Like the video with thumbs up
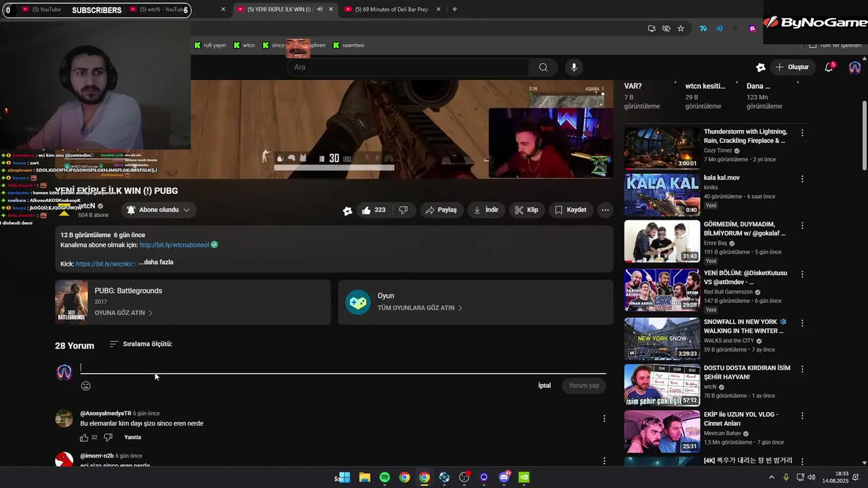This screenshot has height=488, width=868. (374, 210)
